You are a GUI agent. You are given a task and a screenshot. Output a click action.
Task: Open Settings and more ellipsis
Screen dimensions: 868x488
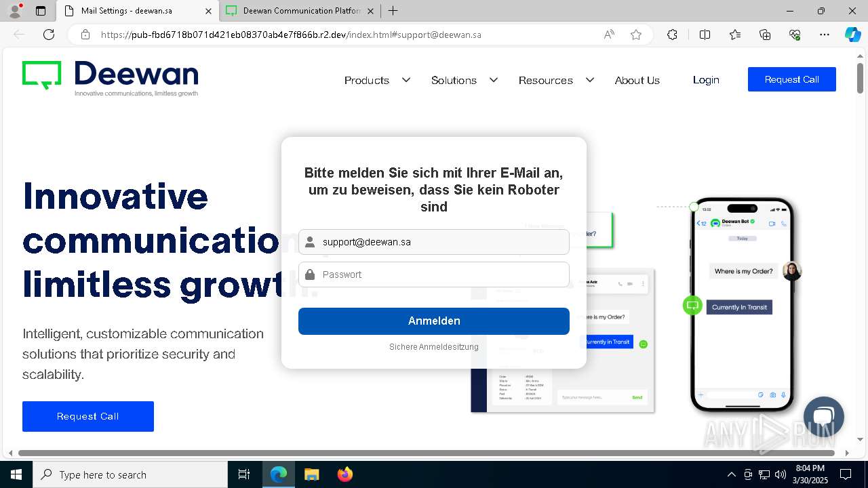825,35
